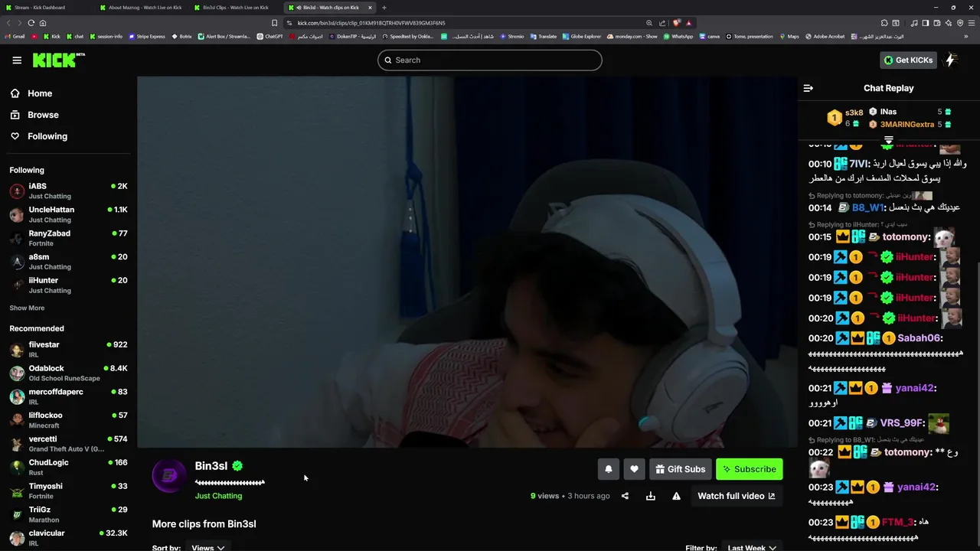This screenshot has width=980, height=551.
Task: Click the Kick logo
Action: [x=58, y=60]
